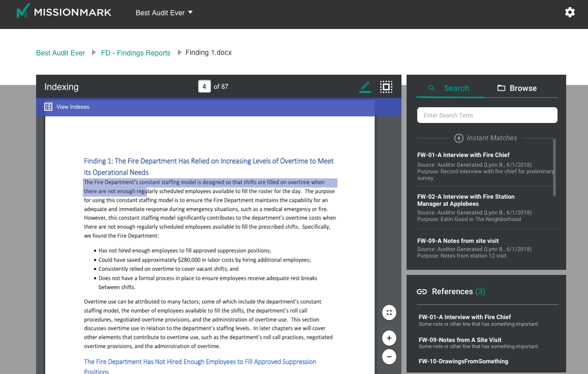
Task: Open reference FW-10-DrawingsFromSomething
Action: coord(463,361)
